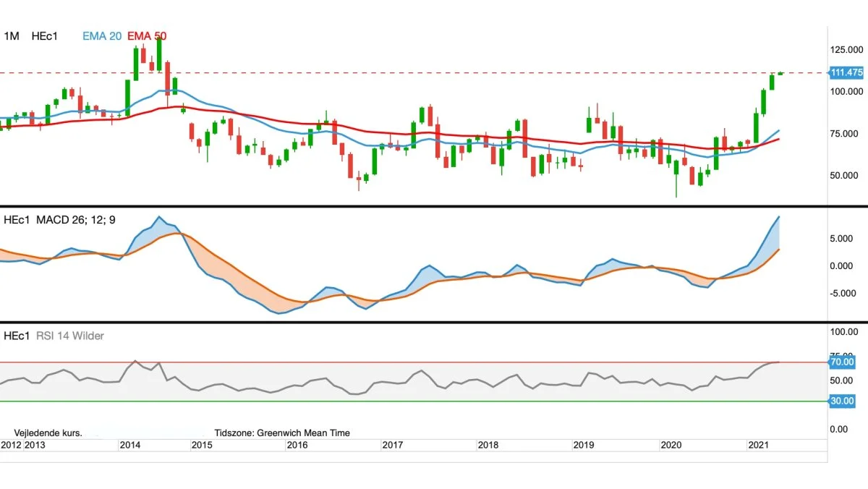Image resolution: width=868 pixels, height=489 pixels.
Task: Select the 2013 year on the time axis
Action: pos(35,445)
